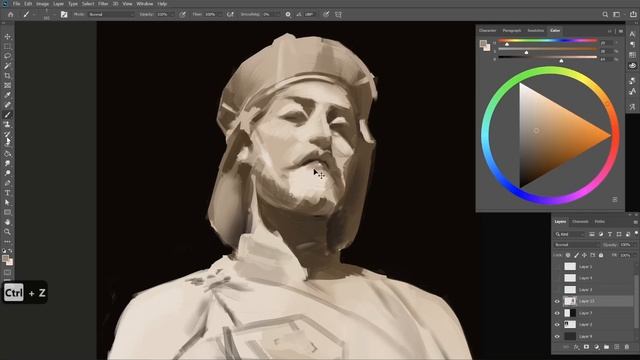Viewport: 640px width, 360px height.
Task: Click the Home icon in options bar
Action: click(x=11, y=14)
